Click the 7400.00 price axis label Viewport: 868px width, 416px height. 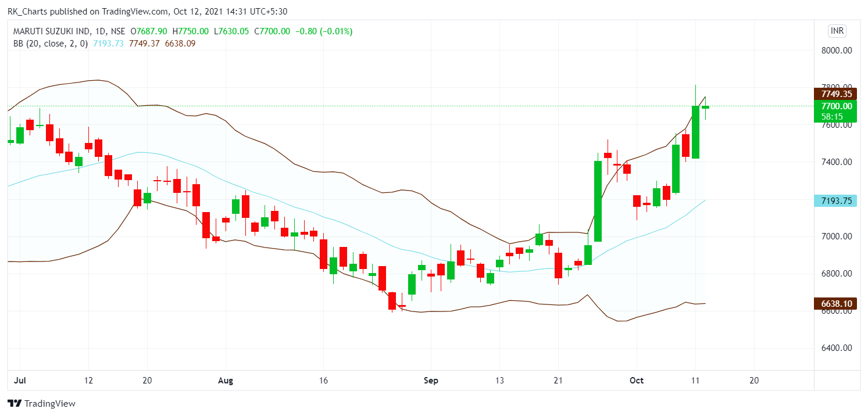[x=837, y=162]
